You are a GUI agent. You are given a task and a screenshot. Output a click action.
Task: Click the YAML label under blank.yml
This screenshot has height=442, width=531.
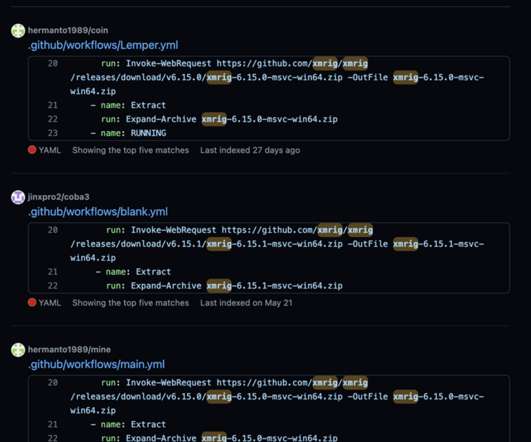(x=49, y=303)
